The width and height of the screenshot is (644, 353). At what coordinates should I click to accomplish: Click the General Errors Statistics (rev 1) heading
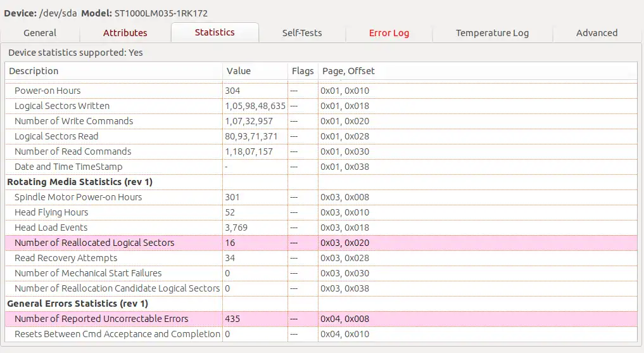78,304
